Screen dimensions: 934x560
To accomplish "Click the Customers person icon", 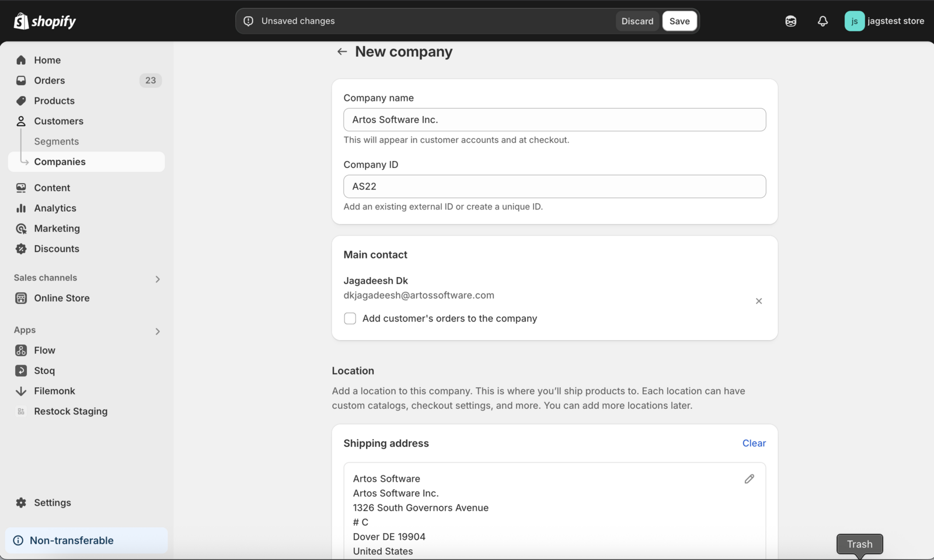I will click(21, 121).
